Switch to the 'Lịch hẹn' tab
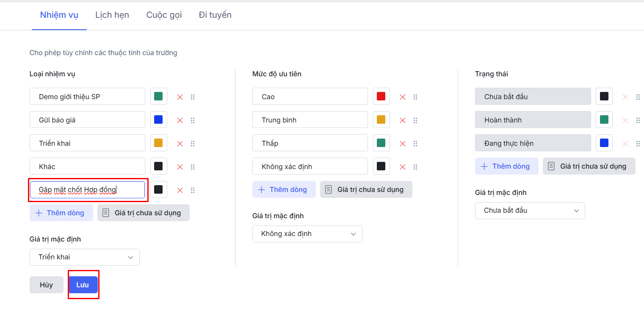Image resolution: width=644 pixels, height=314 pixels. point(112,15)
